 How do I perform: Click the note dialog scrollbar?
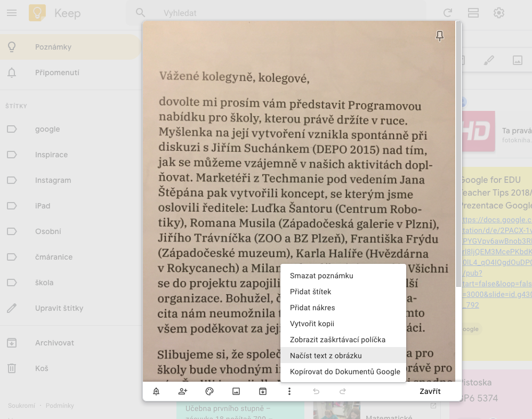click(x=458, y=154)
